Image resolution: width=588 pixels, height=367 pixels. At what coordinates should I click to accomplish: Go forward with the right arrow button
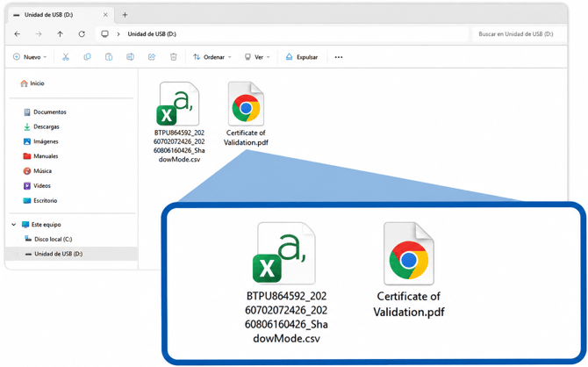point(39,33)
